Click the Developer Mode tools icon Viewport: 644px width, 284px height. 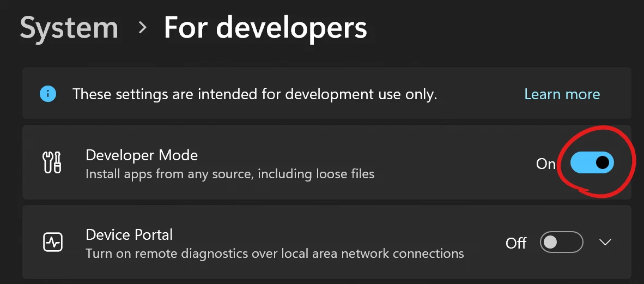coord(53,162)
